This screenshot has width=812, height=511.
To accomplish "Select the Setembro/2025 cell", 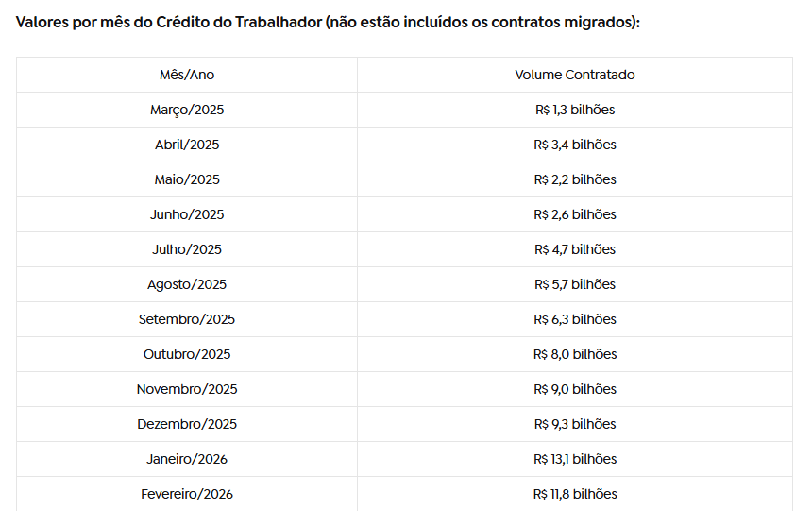I will pyautogui.click(x=187, y=319).
